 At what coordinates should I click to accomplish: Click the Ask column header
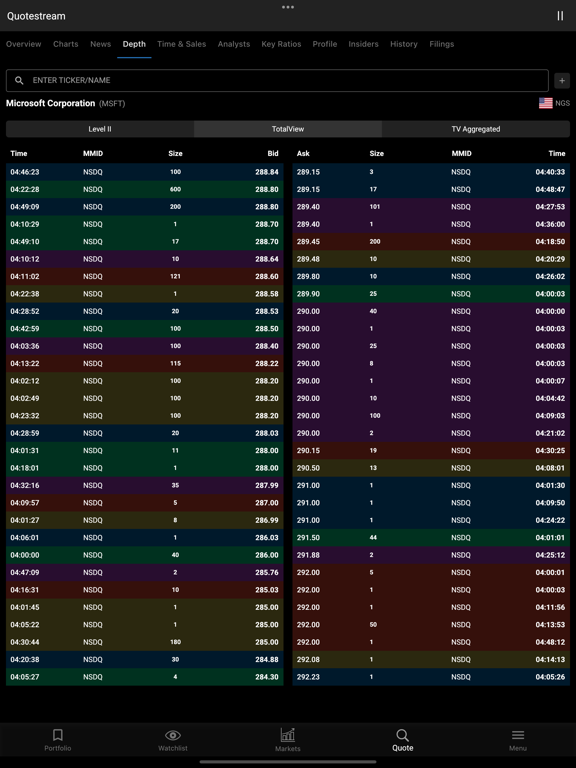pos(303,153)
